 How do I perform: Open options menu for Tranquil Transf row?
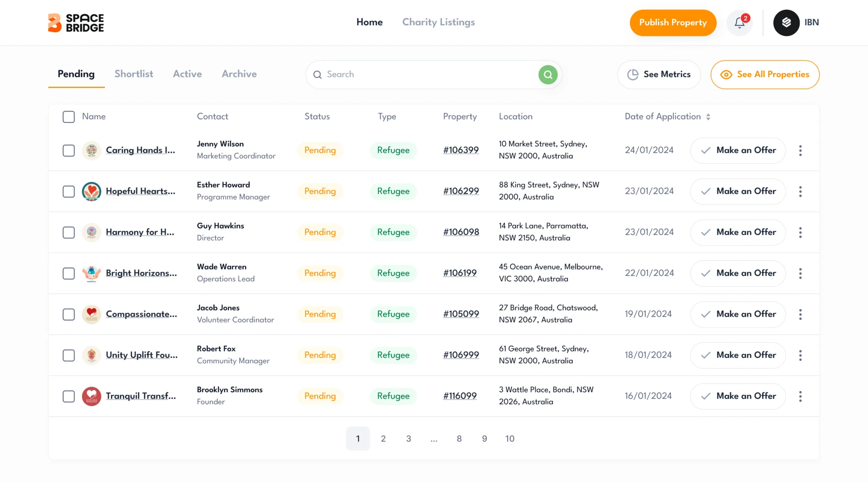click(x=800, y=396)
